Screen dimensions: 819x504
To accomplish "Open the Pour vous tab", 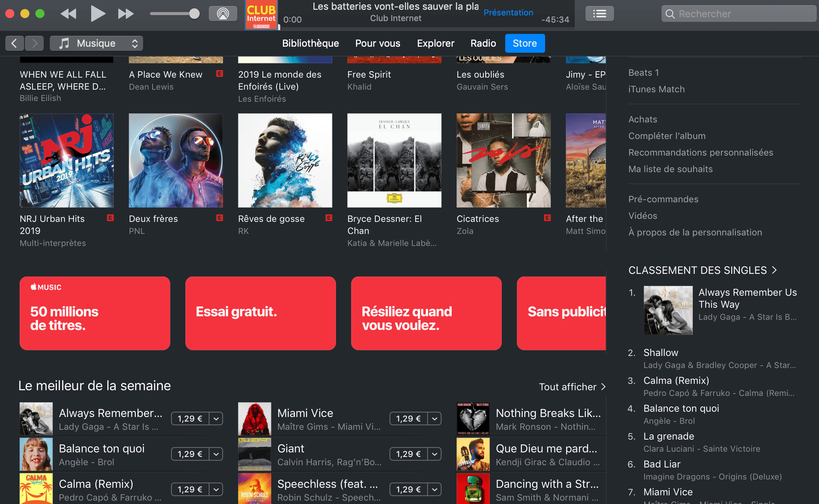I will point(378,43).
